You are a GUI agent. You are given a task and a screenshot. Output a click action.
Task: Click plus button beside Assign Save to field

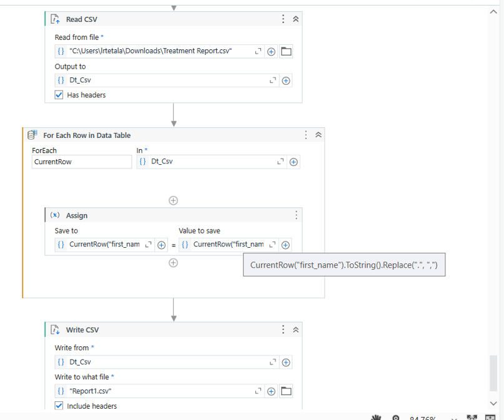tap(161, 245)
